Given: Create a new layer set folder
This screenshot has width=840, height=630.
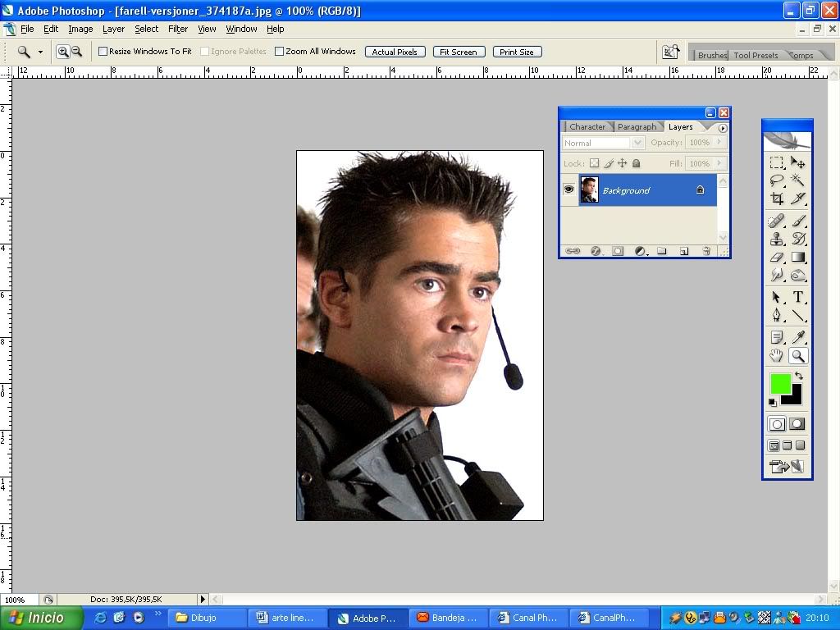Looking at the screenshot, I should (662, 251).
